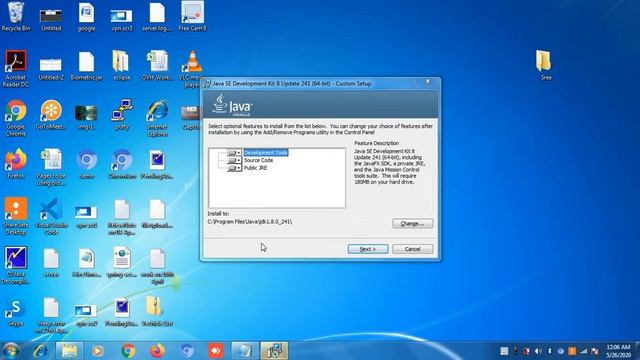Select the Untitled desktop icon
The width and height of the screenshot is (640, 360).
point(51,19)
